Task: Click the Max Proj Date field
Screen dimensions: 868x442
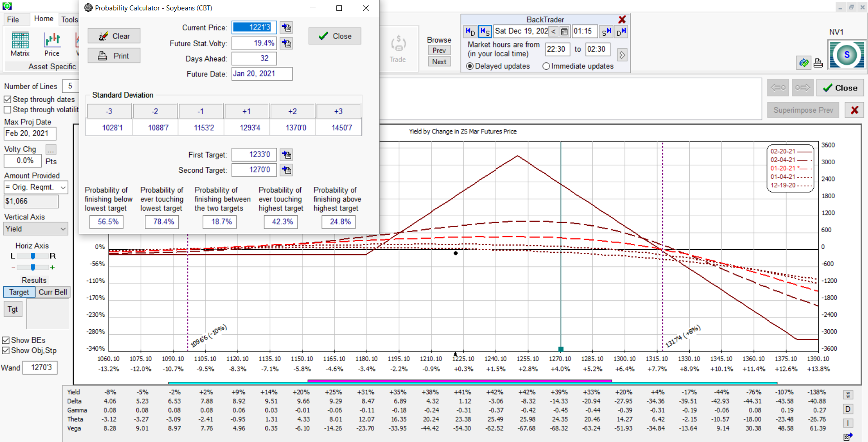Action: (30, 133)
